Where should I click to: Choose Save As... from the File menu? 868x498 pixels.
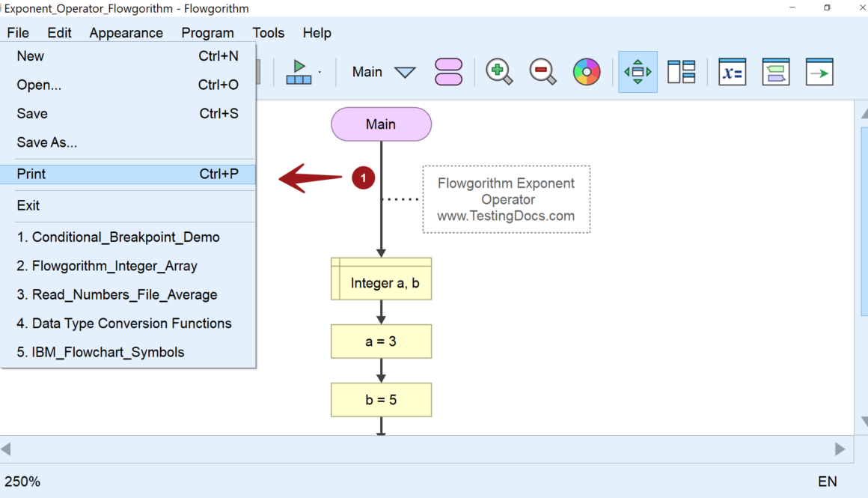point(128,142)
